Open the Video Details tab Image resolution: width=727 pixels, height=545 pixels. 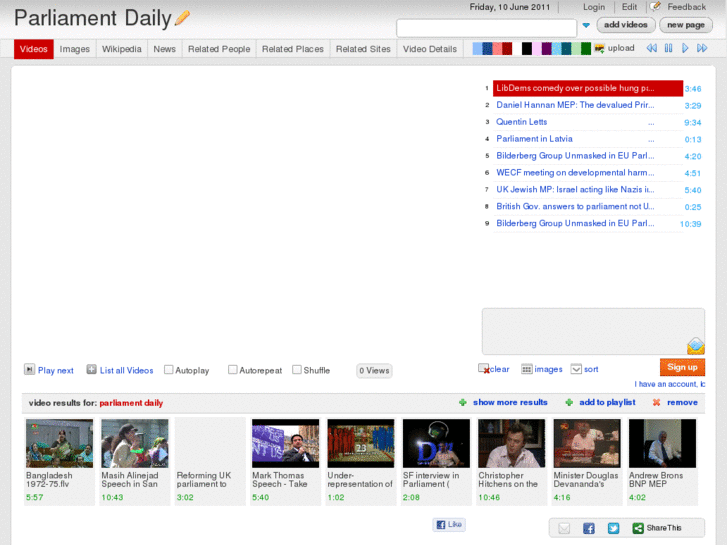click(x=430, y=49)
